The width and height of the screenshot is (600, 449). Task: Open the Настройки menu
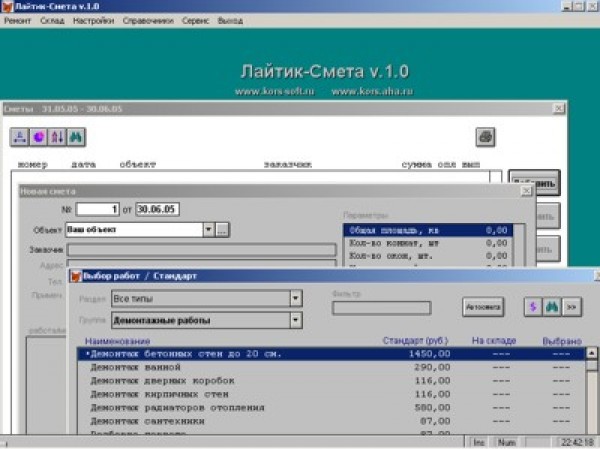click(x=93, y=20)
